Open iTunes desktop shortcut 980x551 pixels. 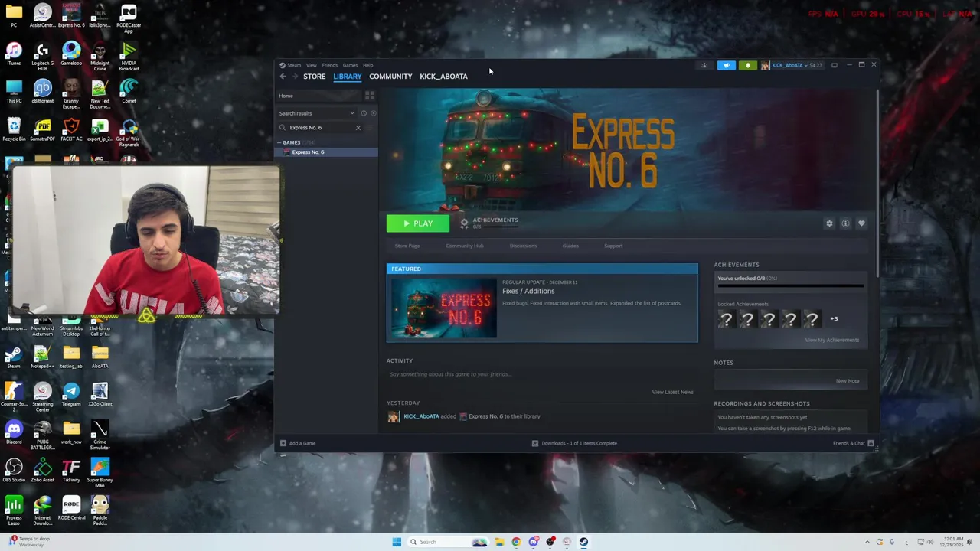click(14, 54)
